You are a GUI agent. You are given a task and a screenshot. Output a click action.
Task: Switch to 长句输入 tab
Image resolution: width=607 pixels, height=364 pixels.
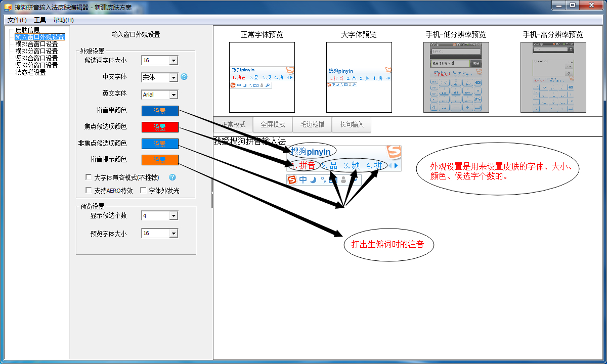tap(352, 124)
